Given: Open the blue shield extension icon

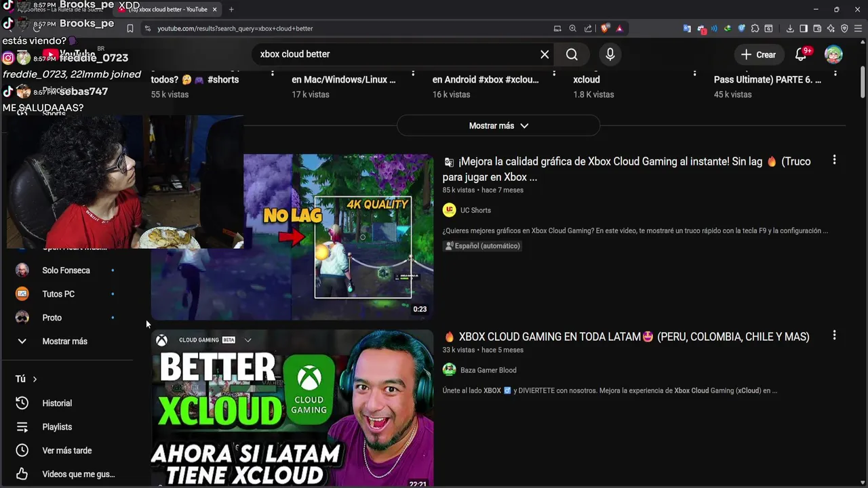Looking at the screenshot, I should [x=741, y=28].
